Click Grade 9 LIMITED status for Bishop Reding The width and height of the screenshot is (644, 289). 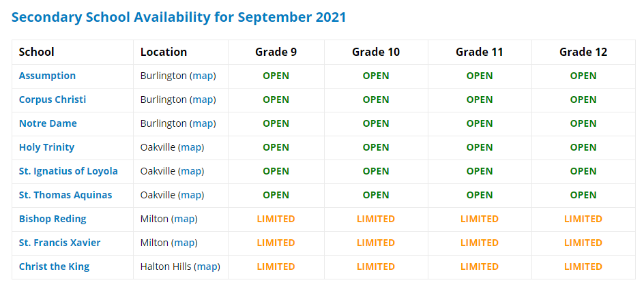276,219
